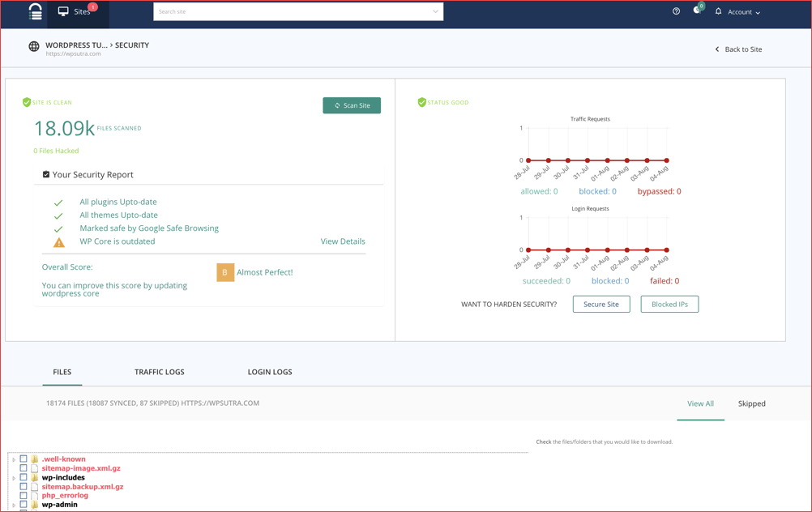Click the bypassed: 0 traffic label
Screen dimensions: 812x512
click(659, 191)
